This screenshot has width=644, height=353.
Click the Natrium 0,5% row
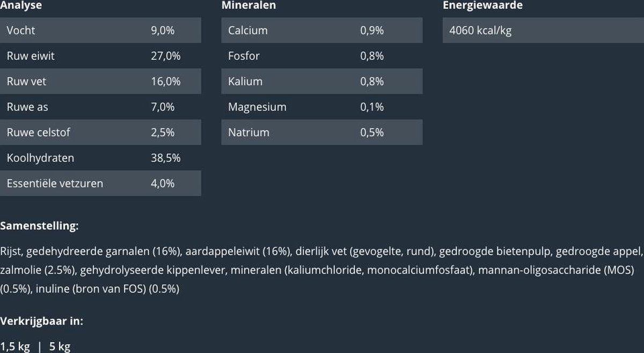coord(321,132)
